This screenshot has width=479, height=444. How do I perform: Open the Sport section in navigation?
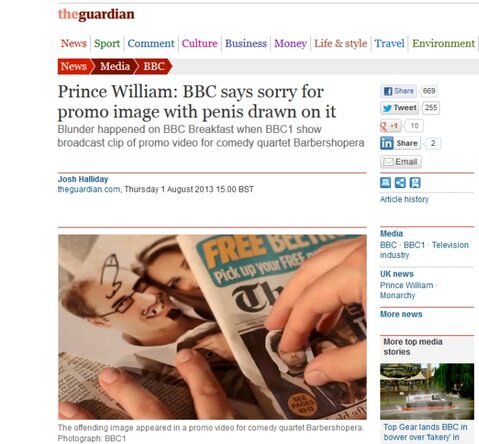[107, 43]
